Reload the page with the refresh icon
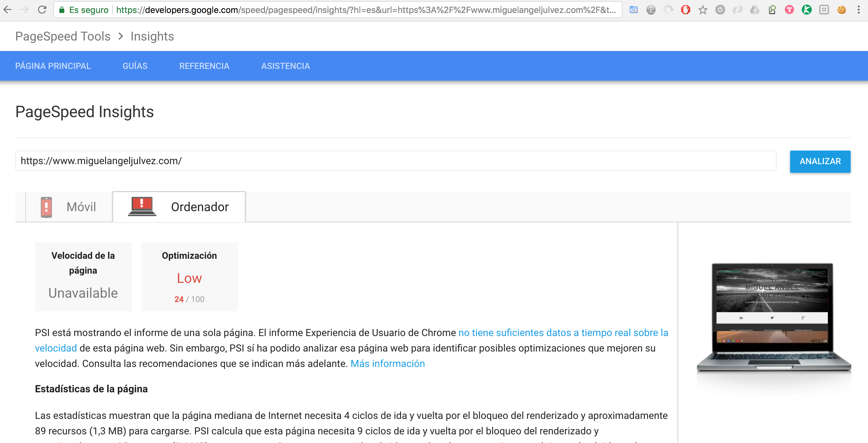This screenshot has width=868, height=443. tap(42, 10)
